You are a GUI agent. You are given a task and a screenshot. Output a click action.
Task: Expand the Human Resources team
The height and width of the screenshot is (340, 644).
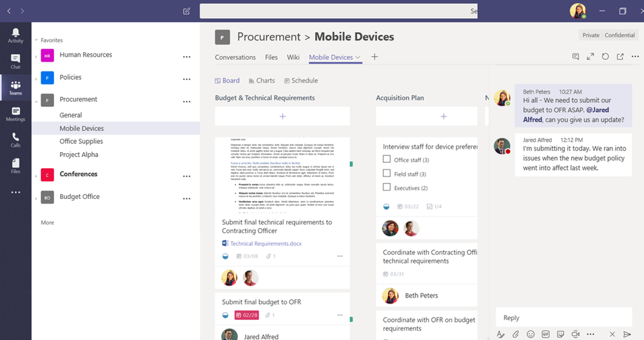point(36,56)
